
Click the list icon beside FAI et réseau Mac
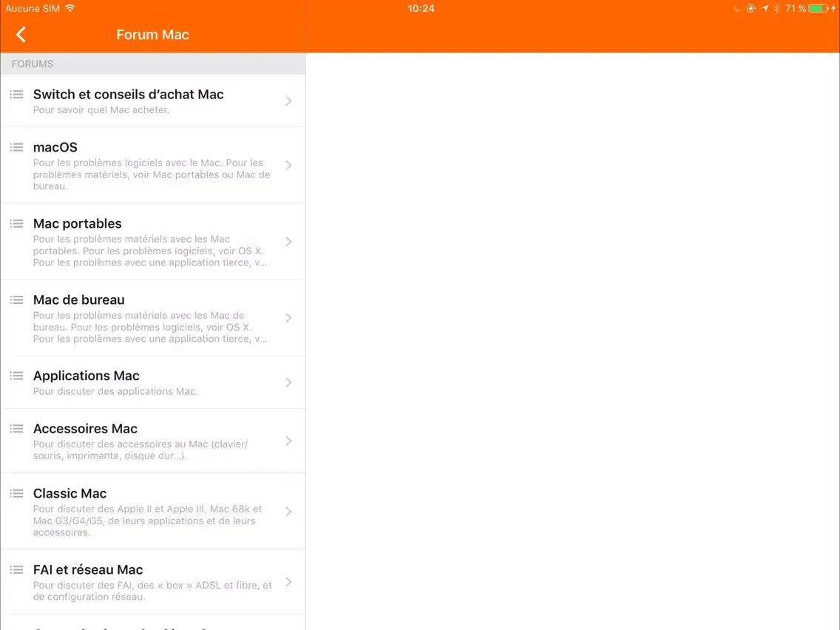click(x=16, y=570)
